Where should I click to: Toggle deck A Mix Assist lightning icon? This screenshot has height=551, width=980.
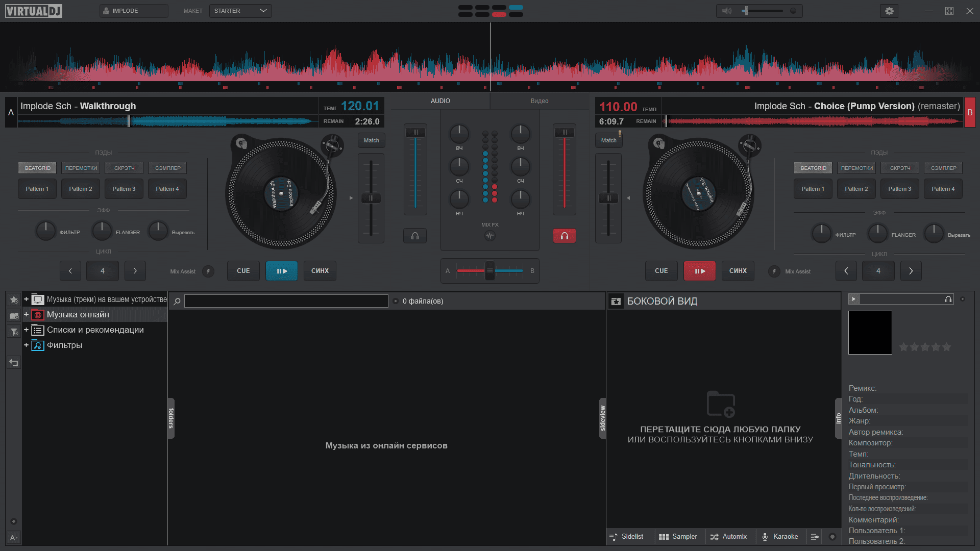click(208, 271)
